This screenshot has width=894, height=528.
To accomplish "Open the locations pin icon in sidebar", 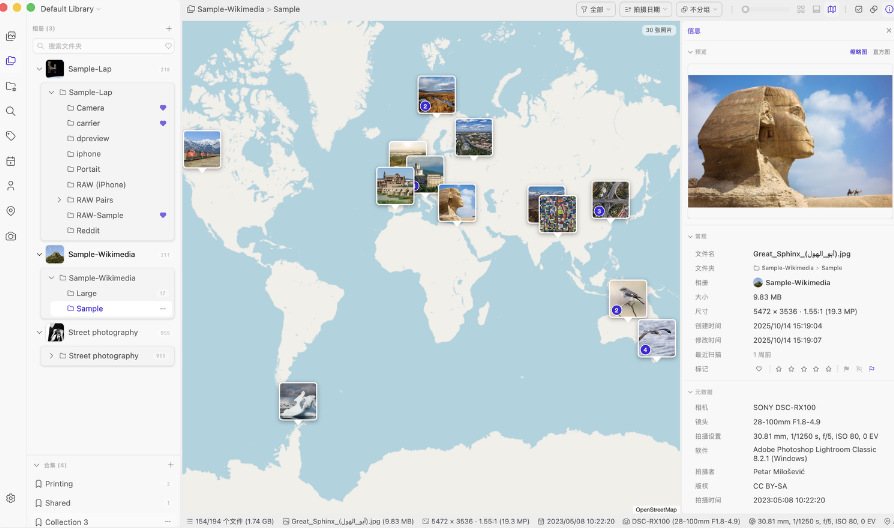I will coord(10,211).
